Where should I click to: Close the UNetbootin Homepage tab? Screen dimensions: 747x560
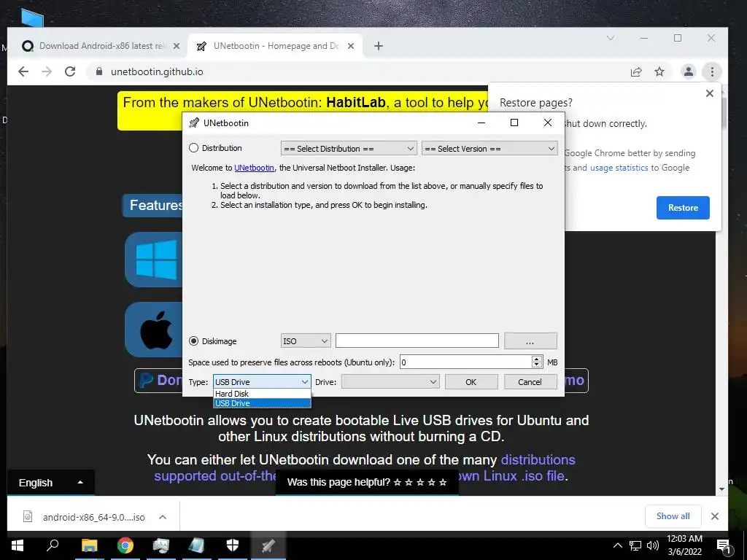(x=351, y=46)
